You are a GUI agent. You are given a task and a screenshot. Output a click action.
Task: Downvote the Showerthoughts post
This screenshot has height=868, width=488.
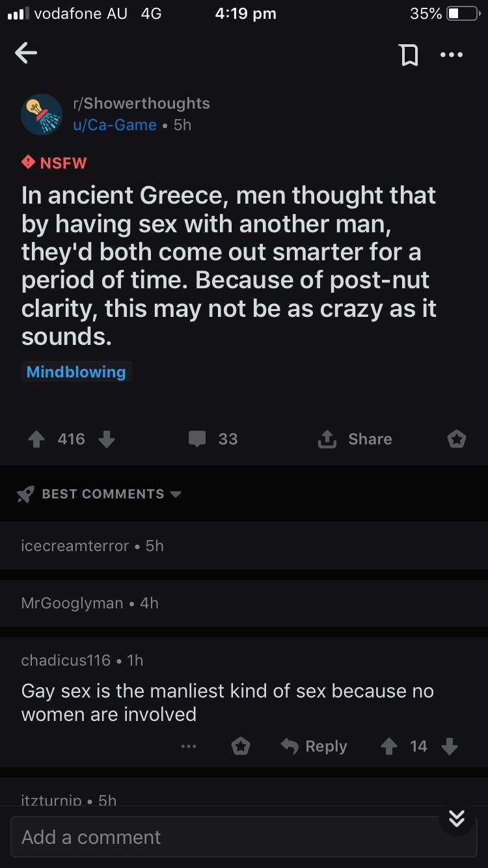[107, 440]
